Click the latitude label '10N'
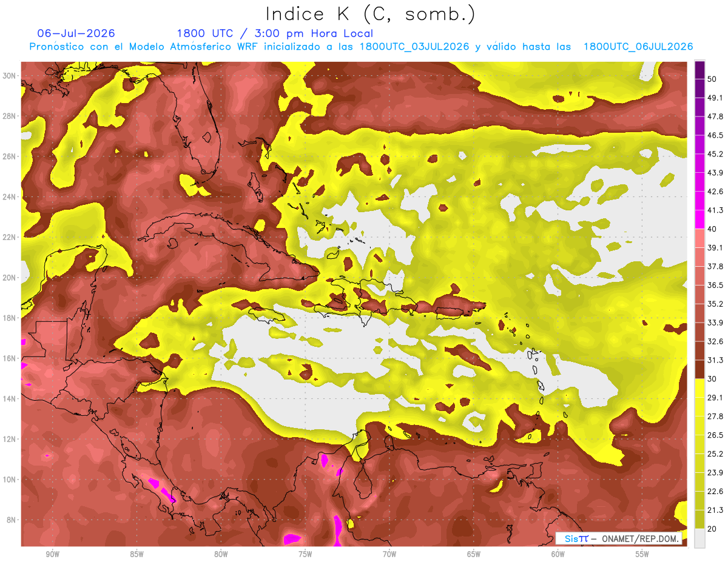Viewport: 728px width, 562px height. 9,480
